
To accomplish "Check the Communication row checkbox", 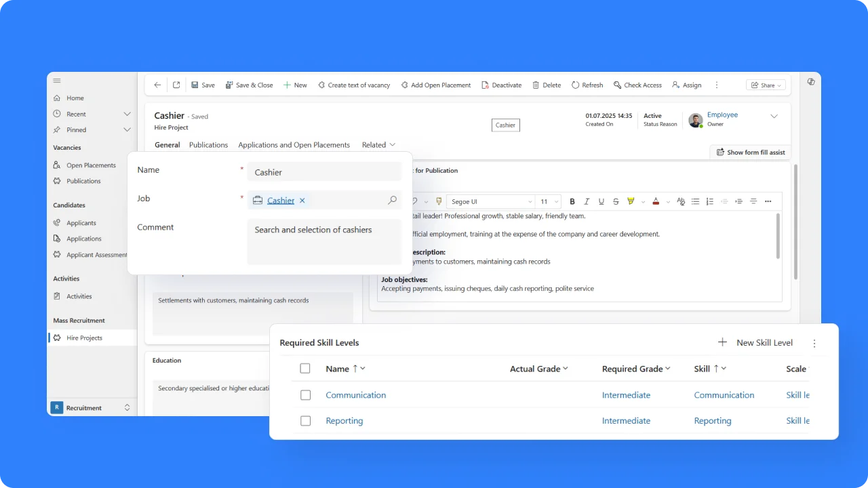I will 305,395.
